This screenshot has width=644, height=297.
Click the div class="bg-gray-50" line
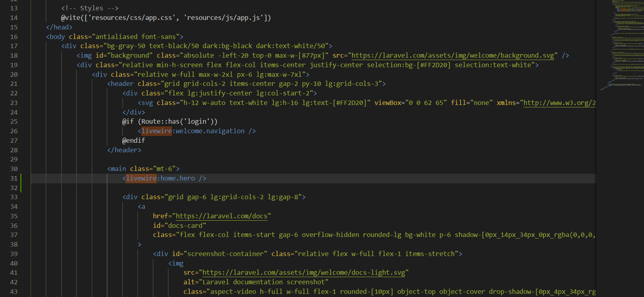click(197, 46)
